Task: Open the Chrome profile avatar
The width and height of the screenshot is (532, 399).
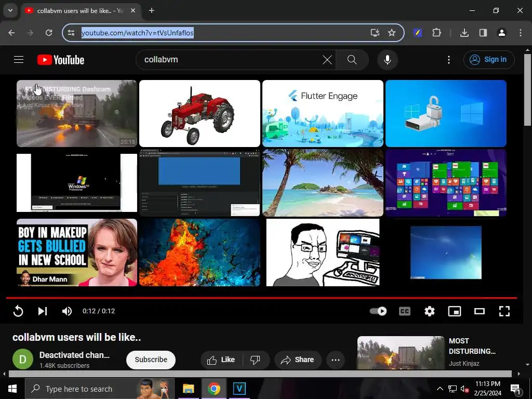Action: 501,33
